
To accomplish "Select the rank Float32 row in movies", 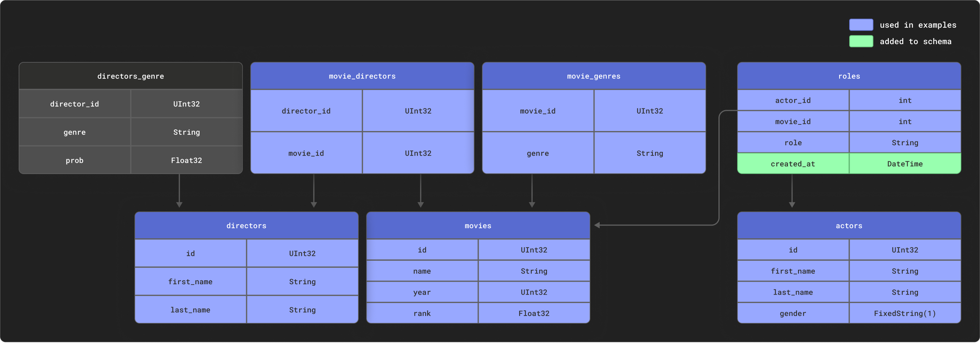I will tap(477, 313).
